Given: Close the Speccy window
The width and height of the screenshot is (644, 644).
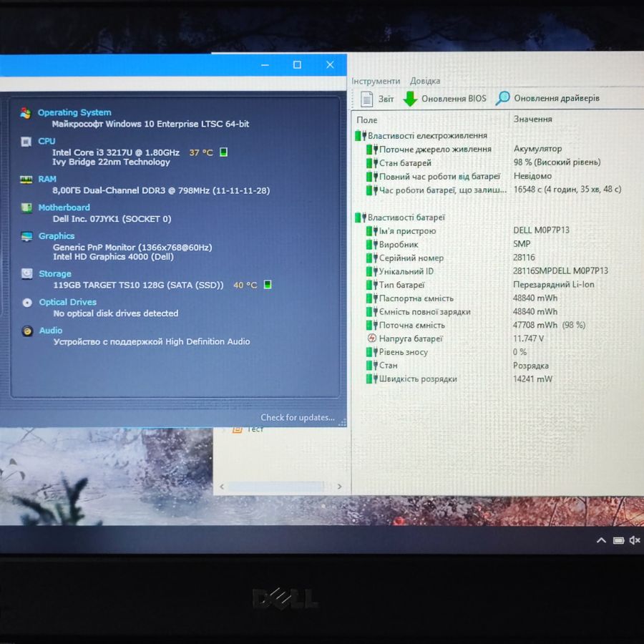Looking at the screenshot, I should (x=330, y=65).
